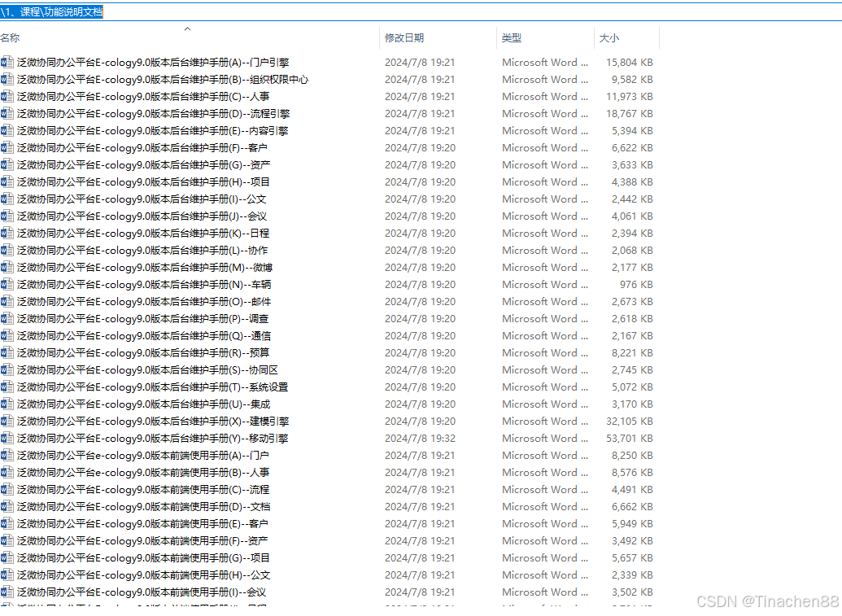Click Word icon of 前端使用手册(C)--流程

coord(7,489)
